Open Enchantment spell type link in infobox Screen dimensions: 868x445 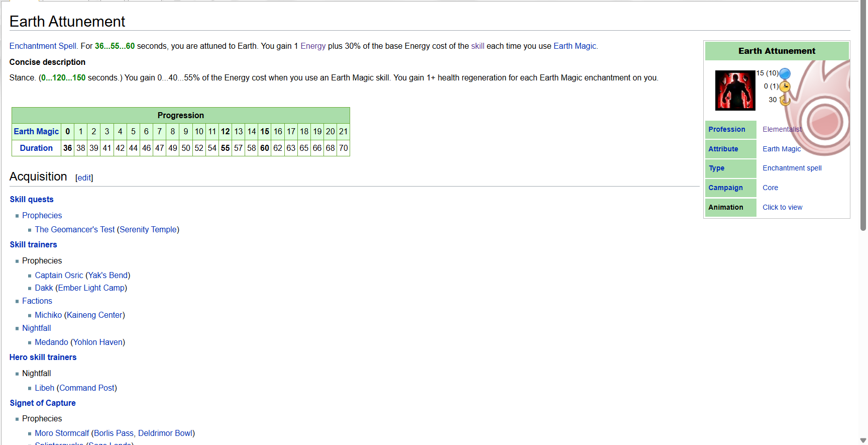pyautogui.click(x=792, y=168)
